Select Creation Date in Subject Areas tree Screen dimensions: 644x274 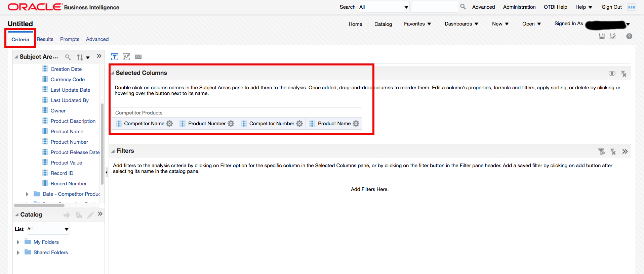click(x=66, y=69)
